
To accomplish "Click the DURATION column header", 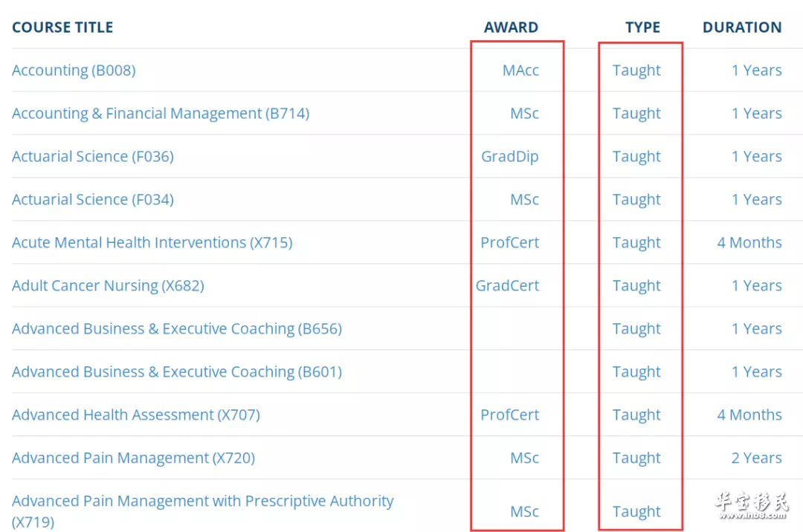I will pyautogui.click(x=742, y=27).
